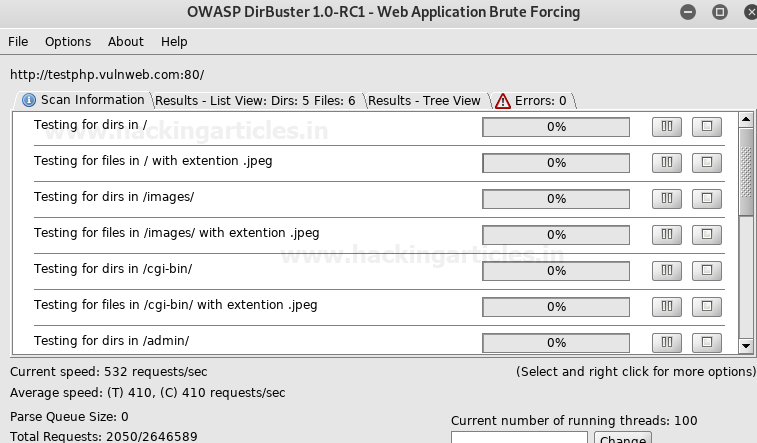The image size is (757, 443).
Task: Click the Change threads button
Action: click(623, 438)
